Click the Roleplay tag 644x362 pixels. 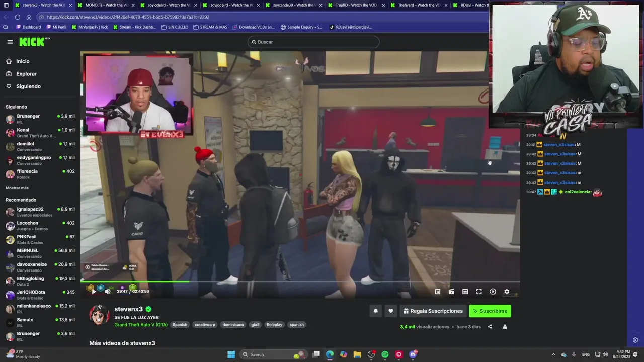click(275, 325)
